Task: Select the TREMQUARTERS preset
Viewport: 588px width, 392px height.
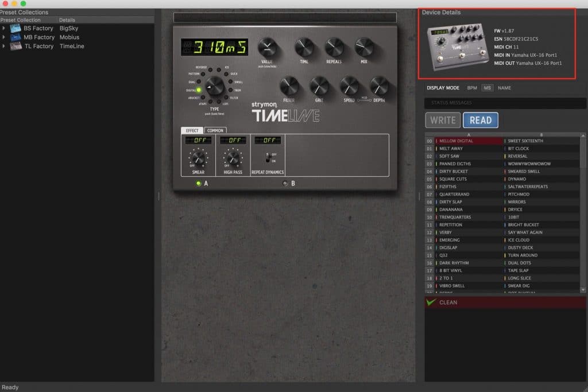Action: (x=469, y=217)
